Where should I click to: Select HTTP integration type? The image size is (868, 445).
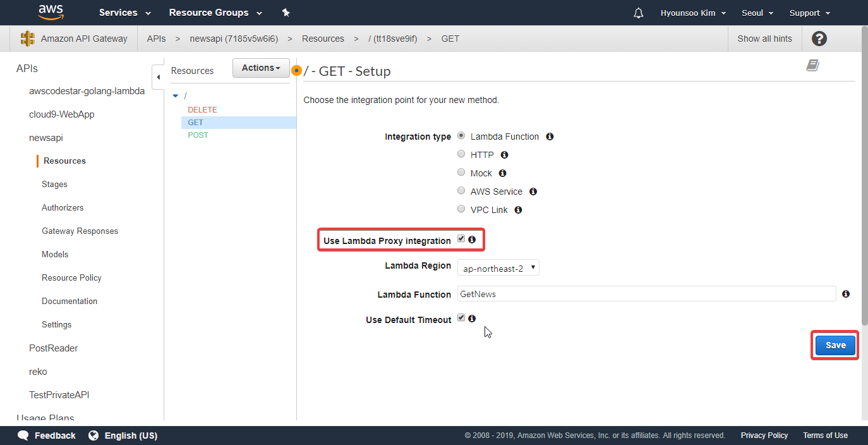pos(461,154)
